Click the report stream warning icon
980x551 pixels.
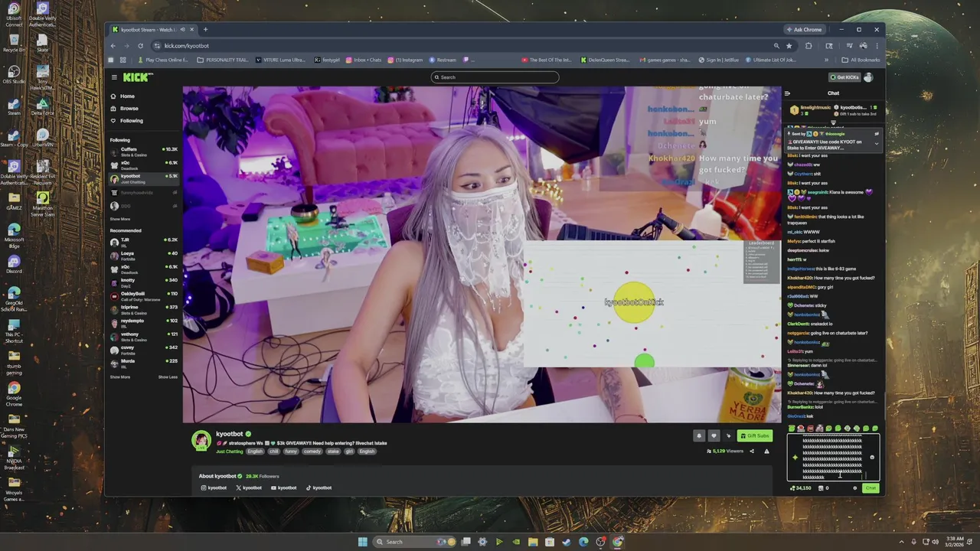click(766, 452)
